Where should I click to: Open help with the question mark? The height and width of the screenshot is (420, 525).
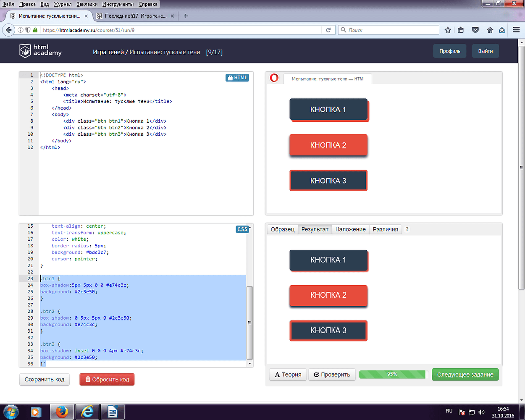407,229
